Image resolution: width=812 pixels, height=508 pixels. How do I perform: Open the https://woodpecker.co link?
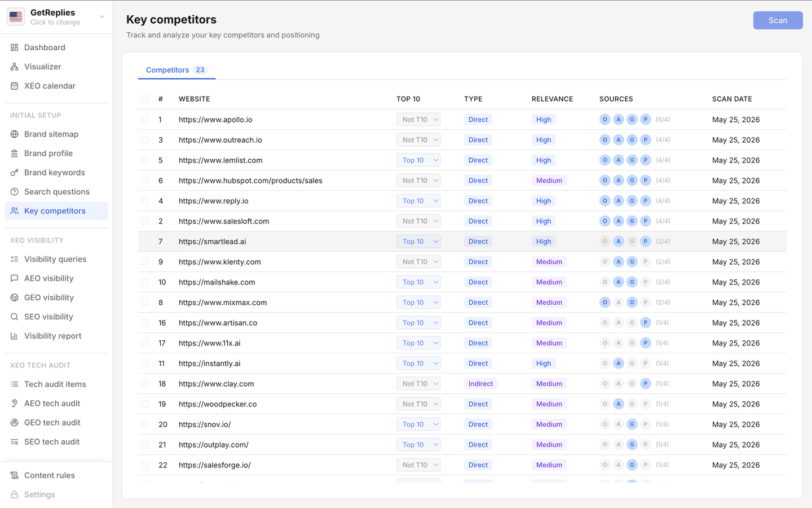tap(218, 404)
